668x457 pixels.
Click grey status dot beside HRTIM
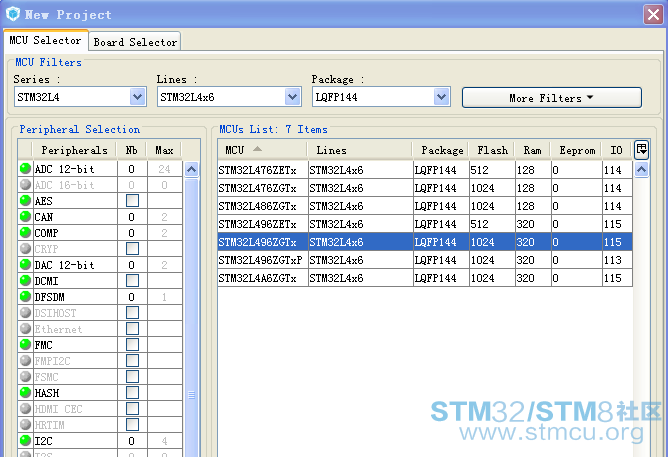coord(26,425)
